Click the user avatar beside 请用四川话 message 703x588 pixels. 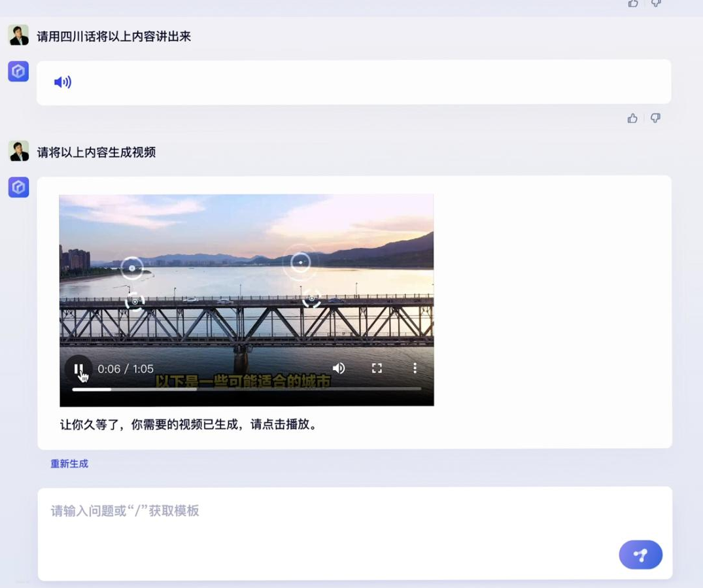18,35
